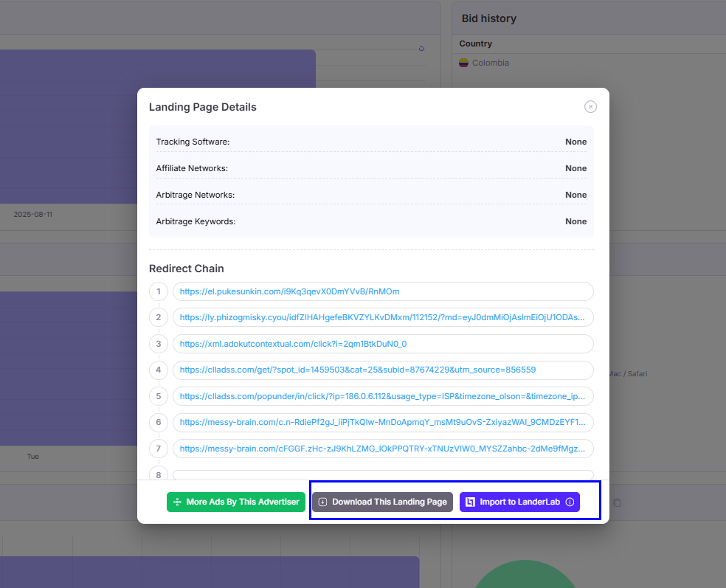726x588 pixels.
Task: Click Tracking Software label text
Action: point(193,142)
